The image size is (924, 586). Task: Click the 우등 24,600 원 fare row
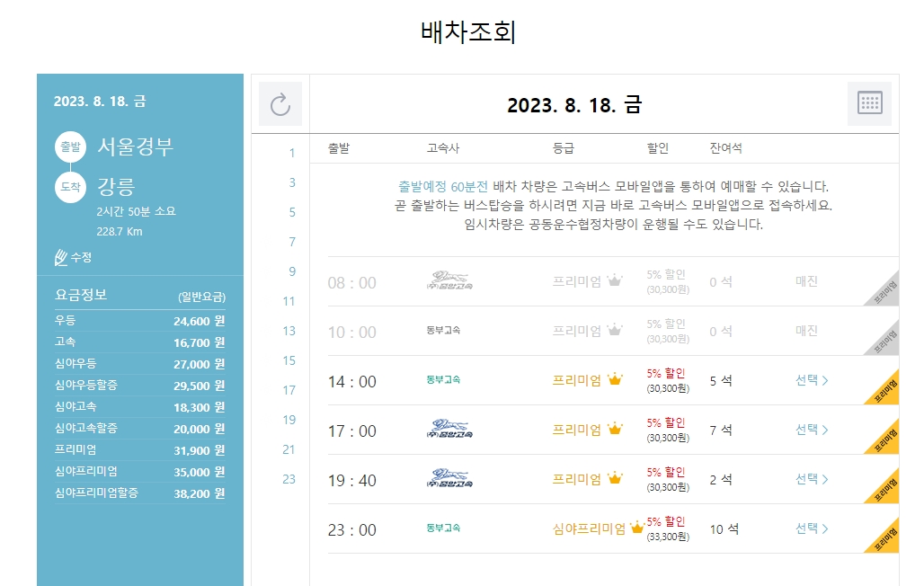point(139,321)
